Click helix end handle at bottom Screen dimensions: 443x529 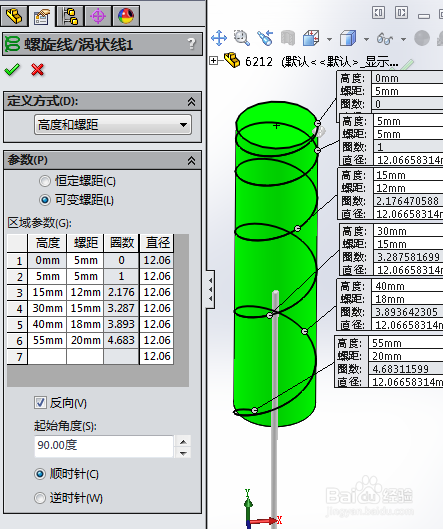pyautogui.click(x=254, y=410)
